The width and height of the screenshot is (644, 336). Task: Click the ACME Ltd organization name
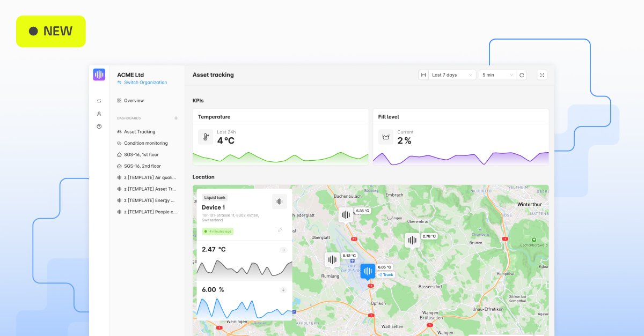130,75
